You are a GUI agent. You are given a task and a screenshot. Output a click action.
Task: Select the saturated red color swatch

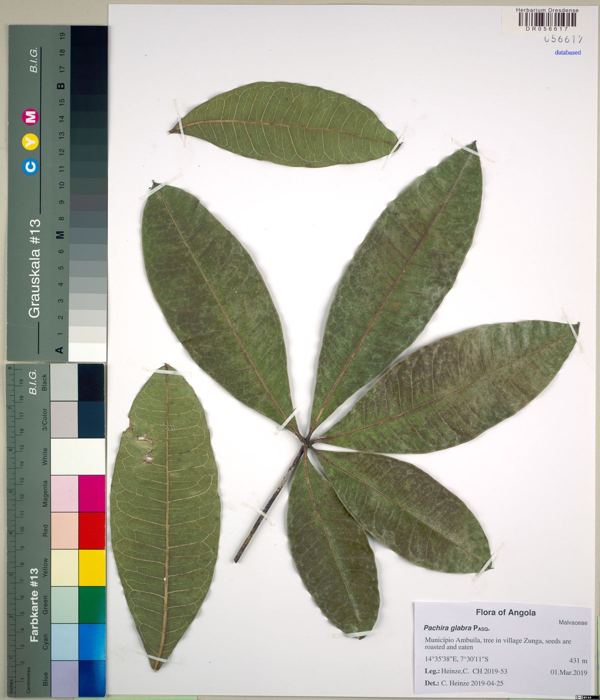pyautogui.click(x=91, y=530)
